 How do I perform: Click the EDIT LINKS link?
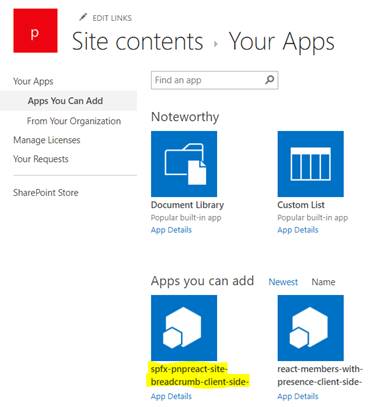112,18
